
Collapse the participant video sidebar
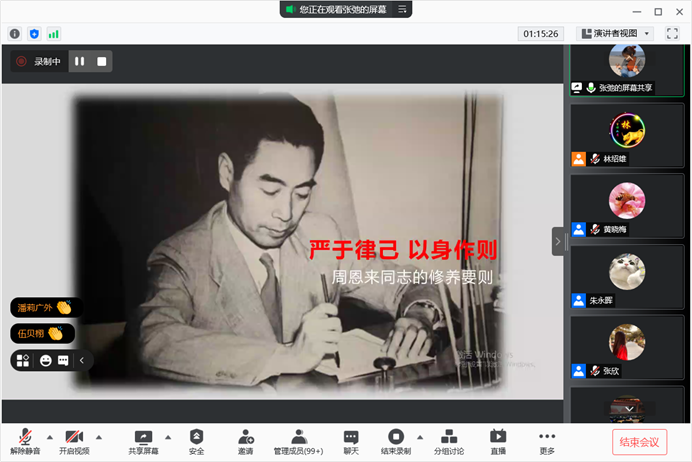(558, 241)
